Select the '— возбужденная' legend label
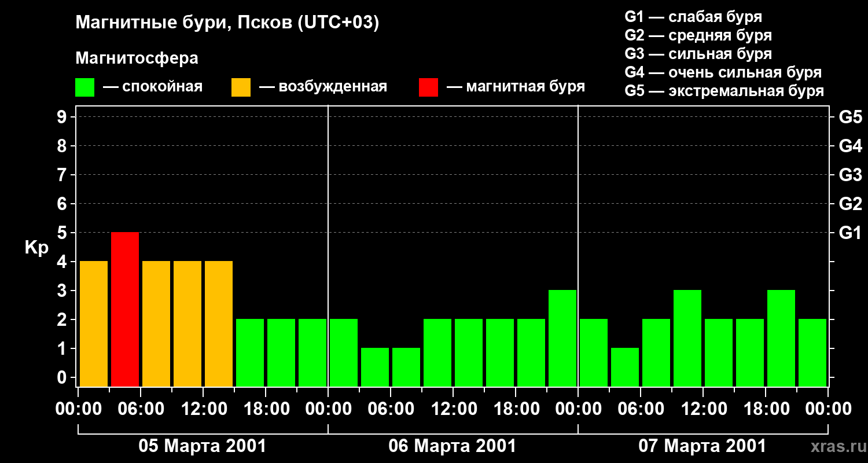 click(x=323, y=87)
